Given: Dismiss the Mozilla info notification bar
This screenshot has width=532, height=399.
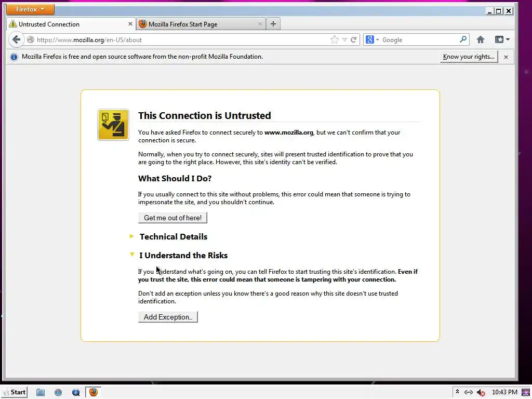Looking at the screenshot, I should click(x=506, y=57).
